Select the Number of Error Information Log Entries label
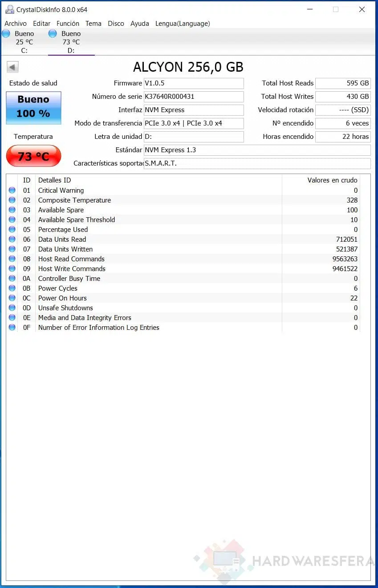The image size is (378, 588). (99, 327)
